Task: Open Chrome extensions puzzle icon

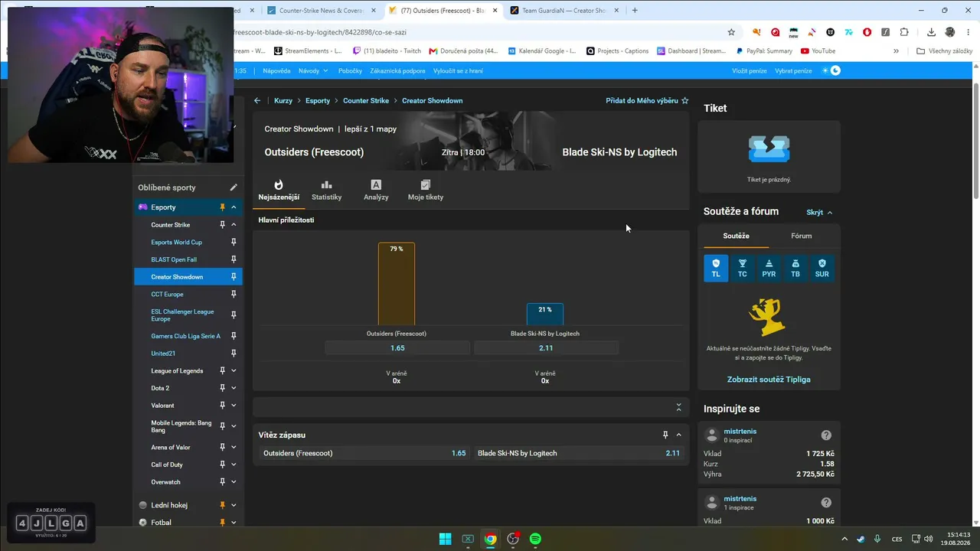Action: 904,32
